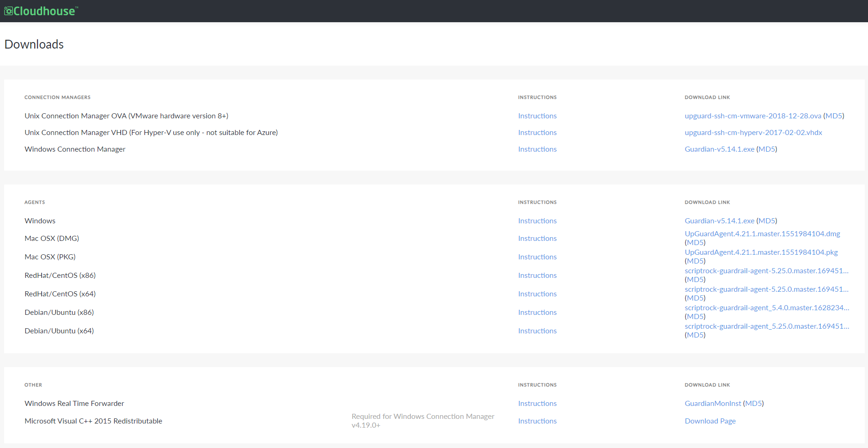Download upguard-ssh-cm-vmware-2018-12-28.ova

pos(753,116)
